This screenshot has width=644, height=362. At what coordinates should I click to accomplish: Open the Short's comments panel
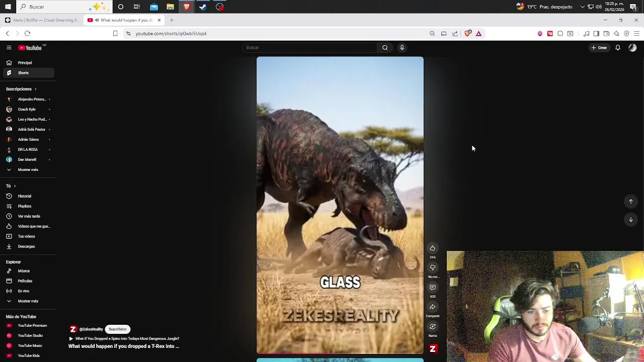pyautogui.click(x=432, y=287)
